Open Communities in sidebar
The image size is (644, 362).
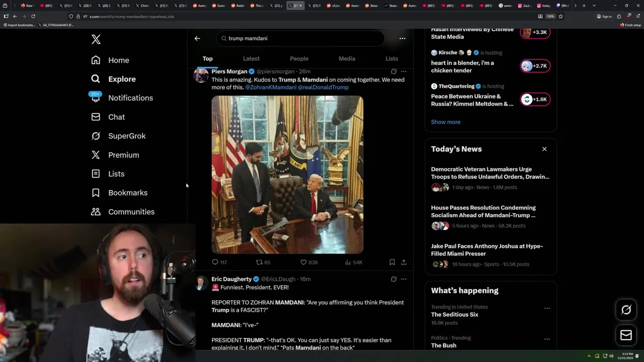[x=123, y=212]
